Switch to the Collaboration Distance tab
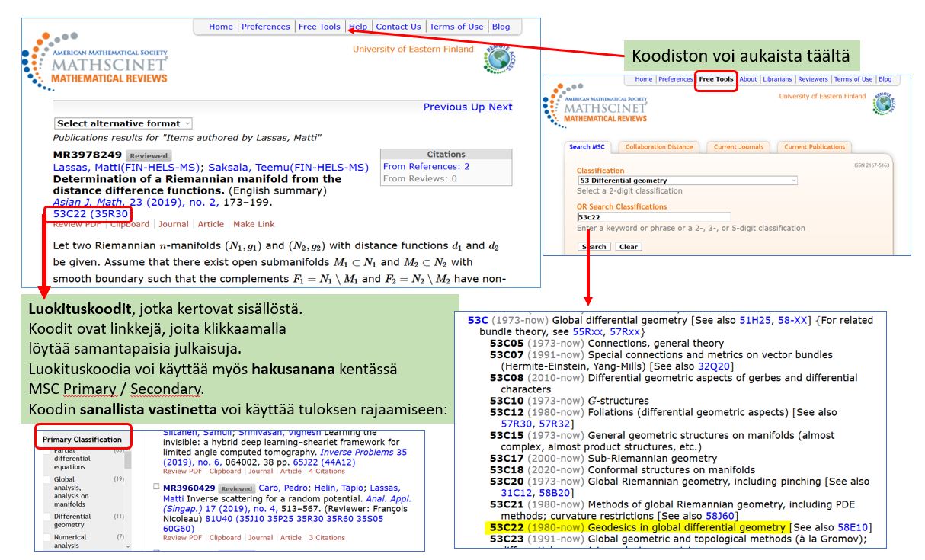Viewport: 925px width, 560px height. coord(660,147)
